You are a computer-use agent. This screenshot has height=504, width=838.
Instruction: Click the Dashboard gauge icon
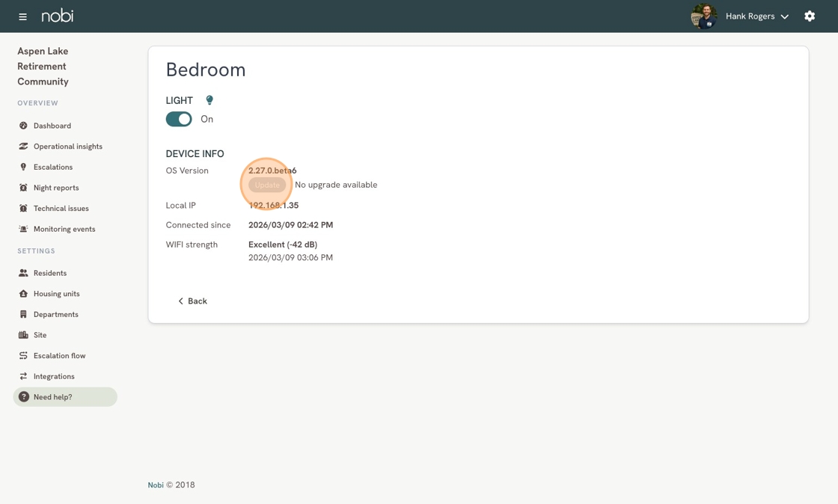tap(23, 126)
